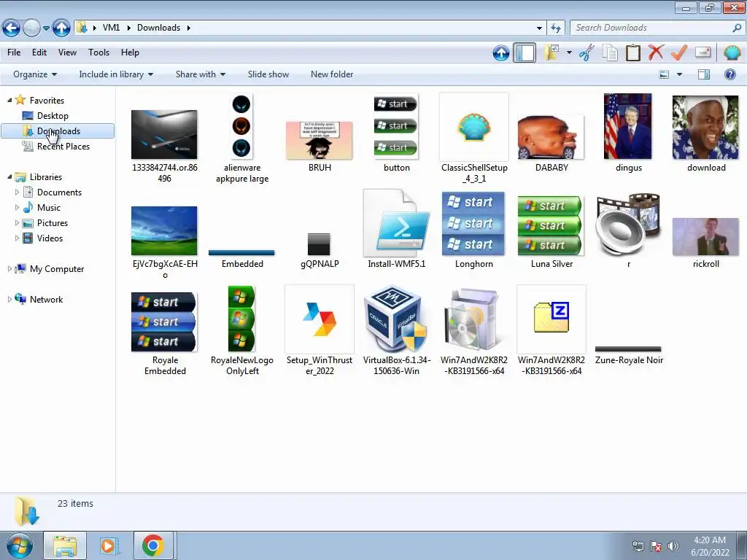Click the Cut scissors icon

click(587, 52)
